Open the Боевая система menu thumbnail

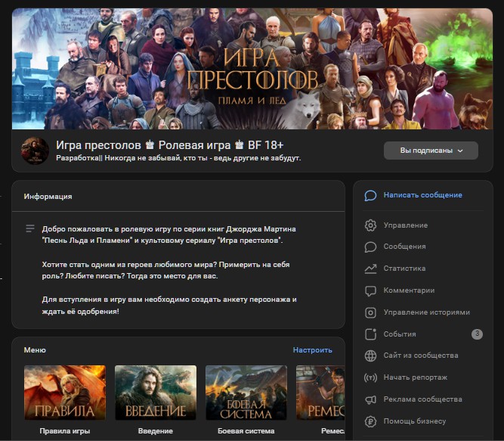tap(246, 393)
